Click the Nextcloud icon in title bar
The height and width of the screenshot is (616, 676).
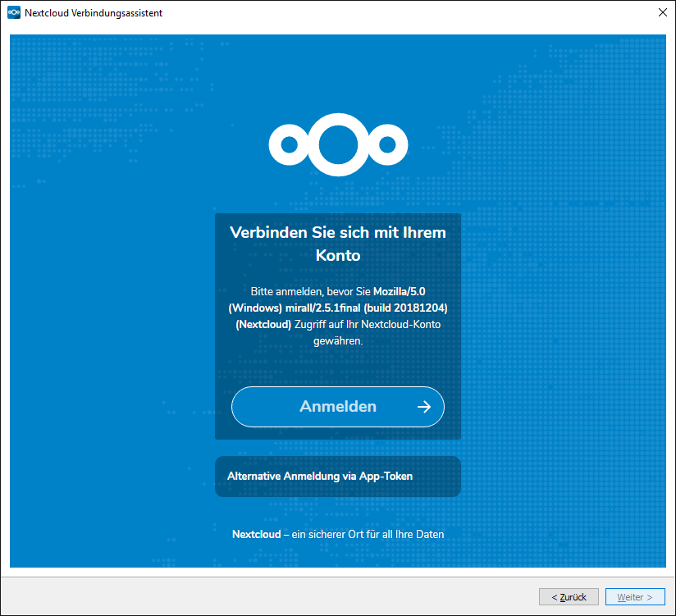pos(14,13)
